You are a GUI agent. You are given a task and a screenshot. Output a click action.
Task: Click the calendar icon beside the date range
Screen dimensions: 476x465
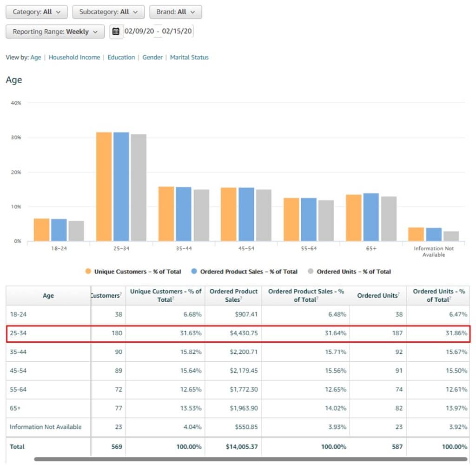(x=116, y=32)
